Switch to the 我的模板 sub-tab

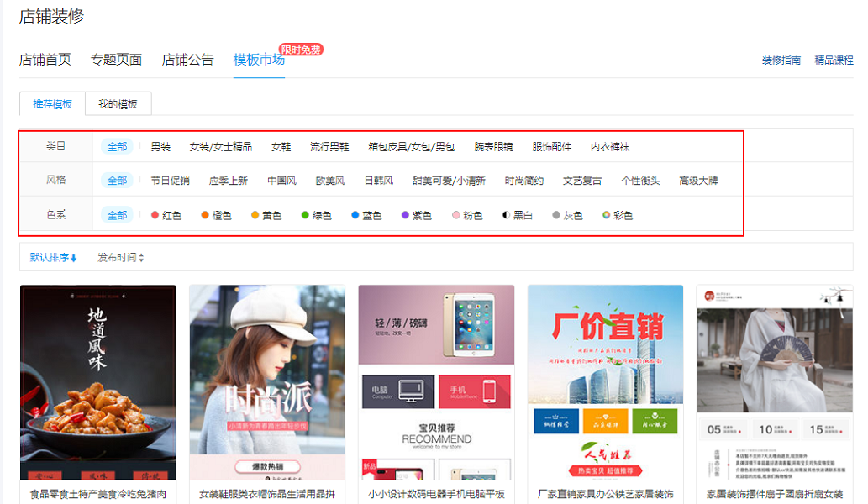click(x=118, y=104)
